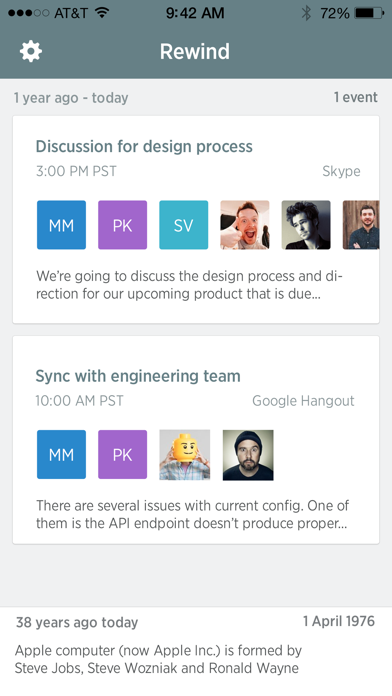Tap the Rewind title in header
392x696 pixels.
195,51
